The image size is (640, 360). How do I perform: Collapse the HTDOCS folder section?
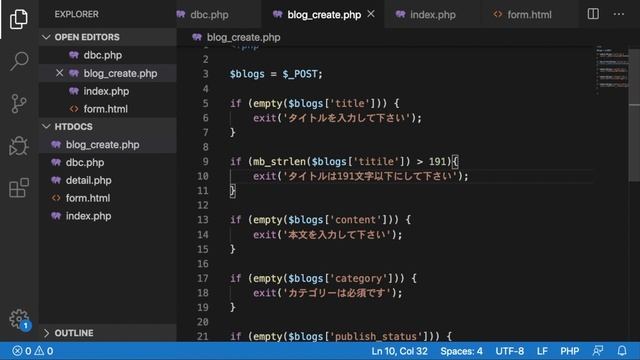[108, 127]
